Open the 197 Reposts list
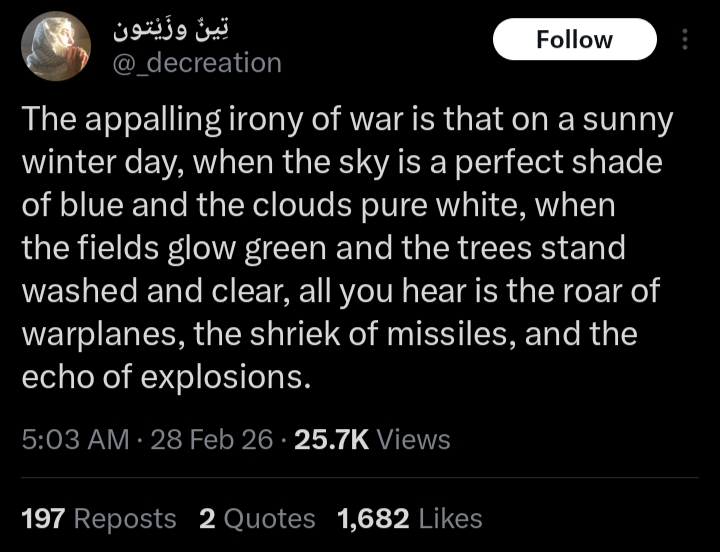The width and height of the screenshot is (720, 552). click(x=99, y=519)
